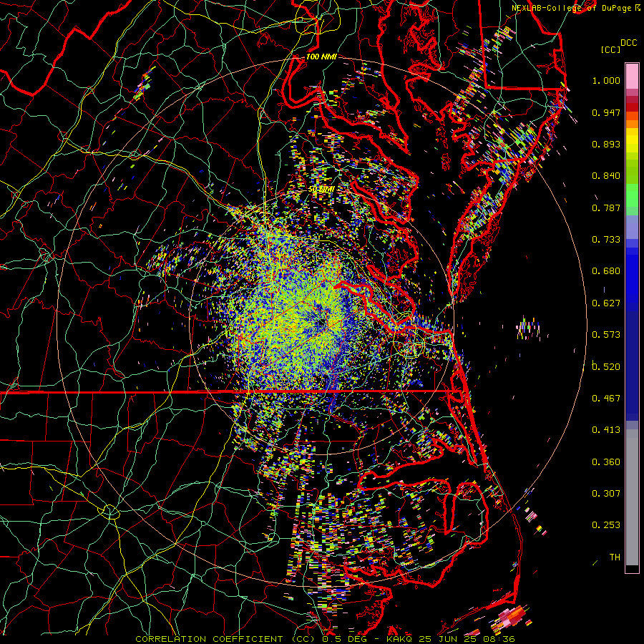Screen dimensions: 644x644
Task: Click the 0.413 scale value
Action: click(606, 430)
